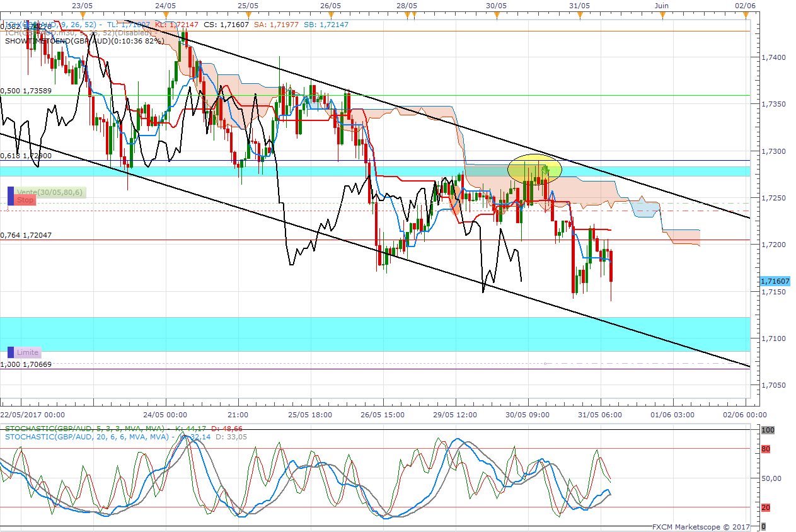Click the Fibonacci label 0,618 1,72900
The image size is (796, 532).
[26, 155]
